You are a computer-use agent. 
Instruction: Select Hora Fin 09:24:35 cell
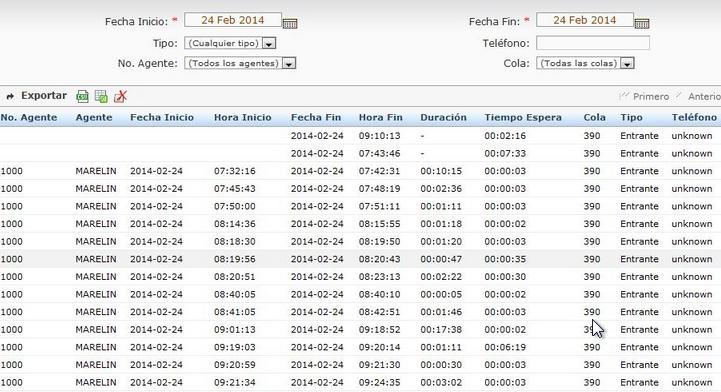pos(379,382)
